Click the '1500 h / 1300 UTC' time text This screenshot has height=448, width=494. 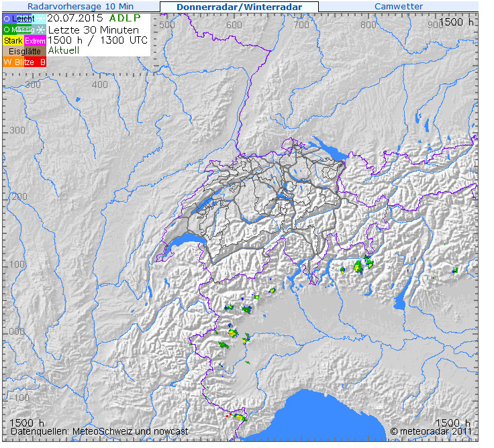point(98,40)
